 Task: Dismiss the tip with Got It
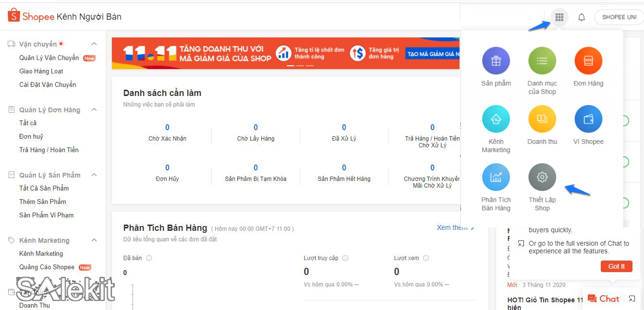click(x=616, y=266)
